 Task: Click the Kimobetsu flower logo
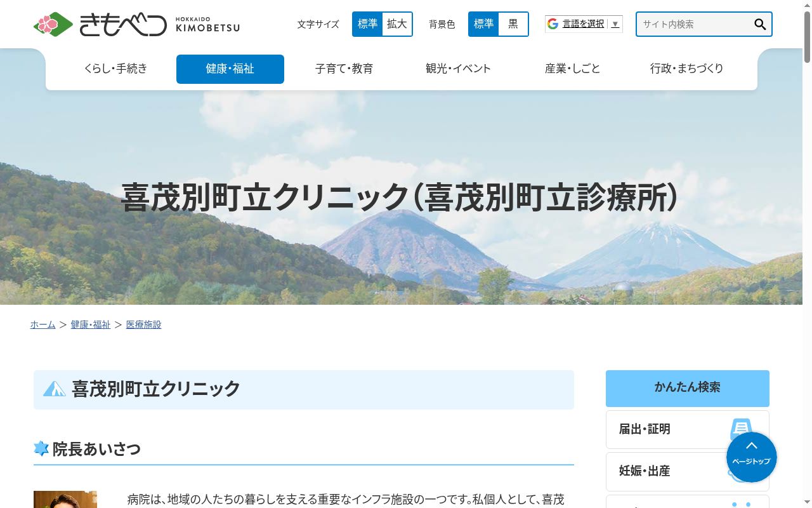[x=53, y=24]
